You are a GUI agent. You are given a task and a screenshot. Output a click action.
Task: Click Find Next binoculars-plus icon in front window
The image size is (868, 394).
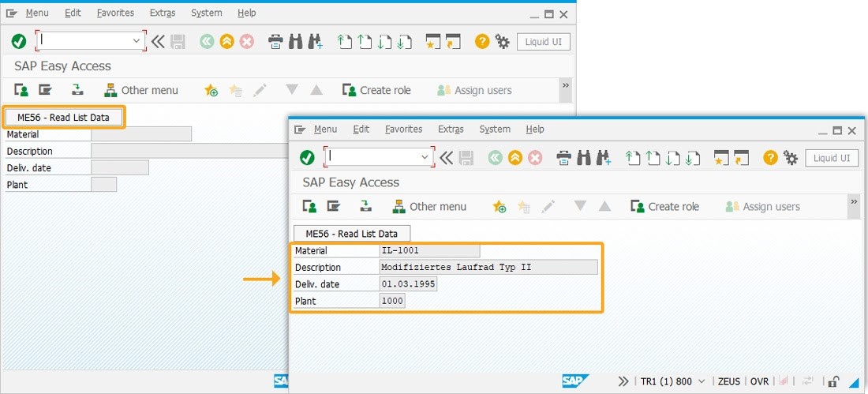[604, 158]
